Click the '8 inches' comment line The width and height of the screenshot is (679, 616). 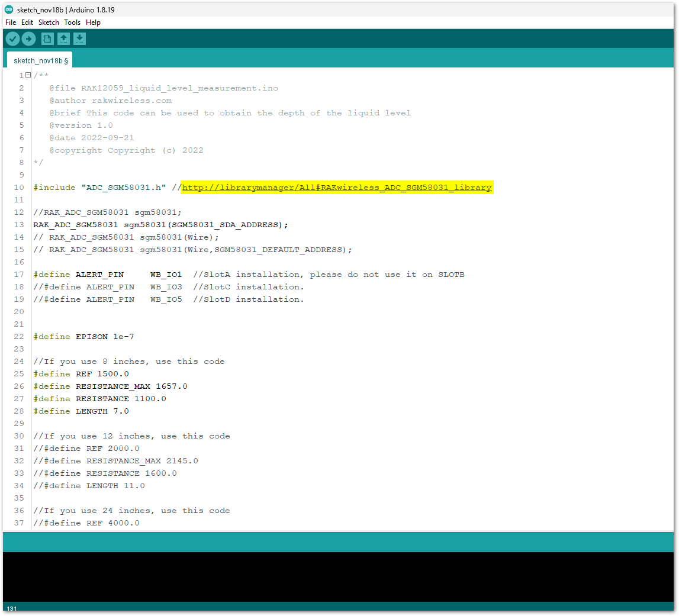(x=129, y=362)
